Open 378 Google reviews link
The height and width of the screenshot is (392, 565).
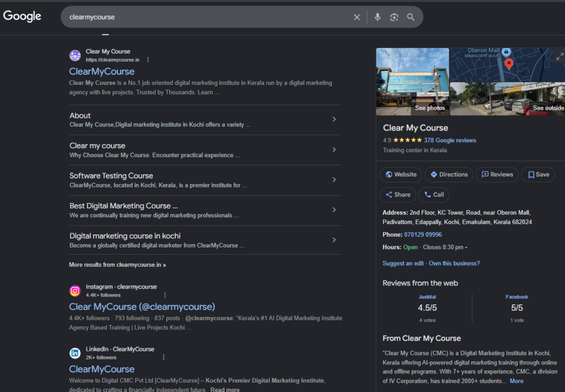(450, 141)
